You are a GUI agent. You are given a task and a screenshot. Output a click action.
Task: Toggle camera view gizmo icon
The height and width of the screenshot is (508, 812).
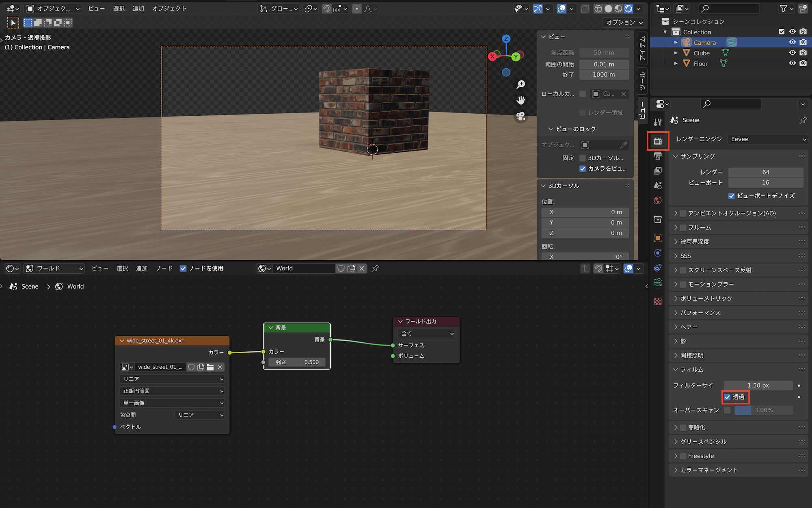520,117
